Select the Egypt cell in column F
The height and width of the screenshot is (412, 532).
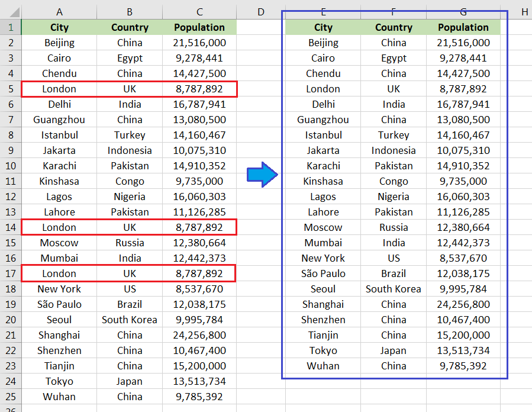[x=394, y=58]
